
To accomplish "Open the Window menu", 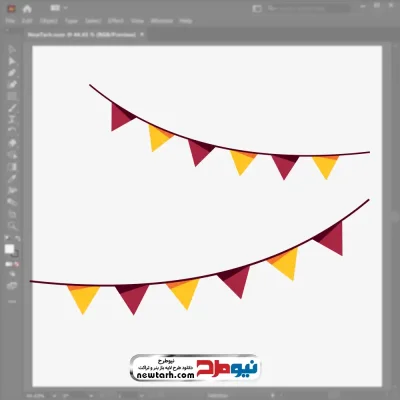I will tap(162, 21).
